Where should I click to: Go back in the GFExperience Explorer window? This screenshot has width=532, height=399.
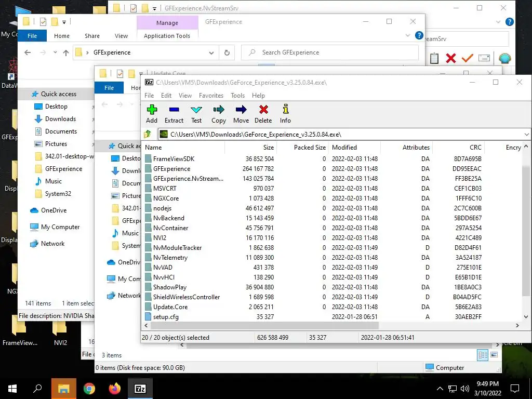coord(28,52)
